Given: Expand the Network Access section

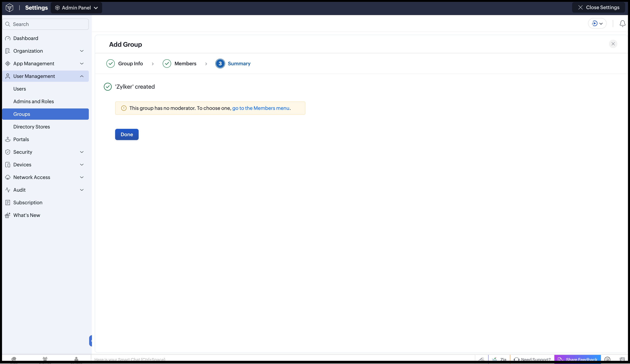Looking at the screenshot, I should pos(45,177).
